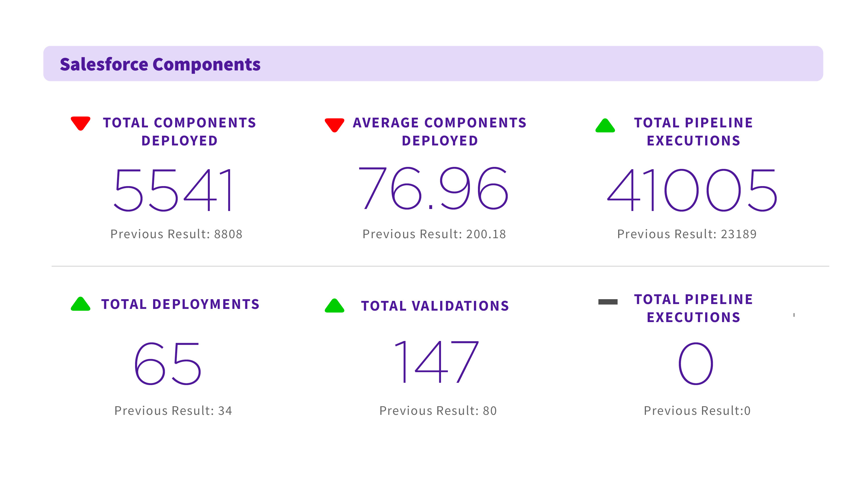The image size is (868, 497).
Task: Click the Total Deployments label
Action: click(x=181, y=304)
